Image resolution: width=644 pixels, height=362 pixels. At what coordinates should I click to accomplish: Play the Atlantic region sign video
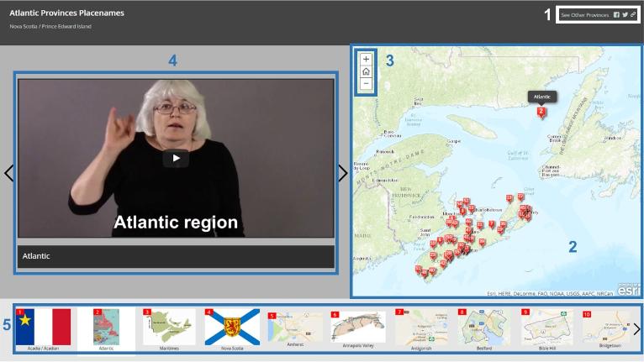coord(176,159)
